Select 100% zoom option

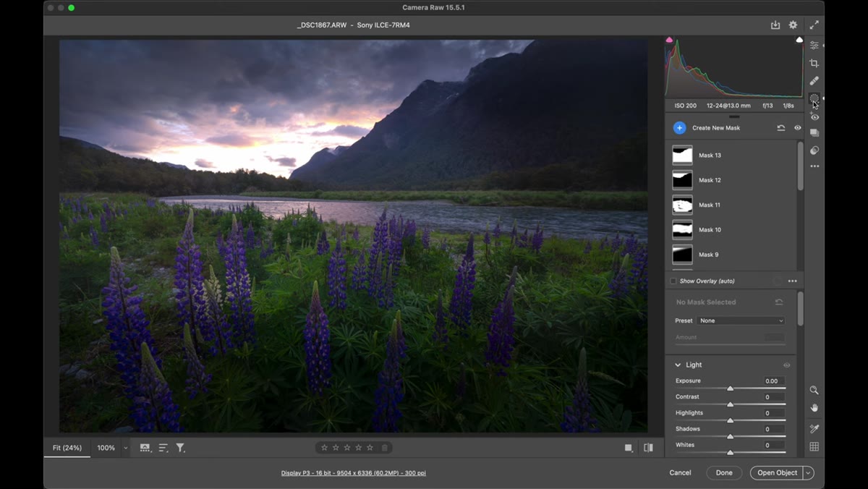[106, 448]
